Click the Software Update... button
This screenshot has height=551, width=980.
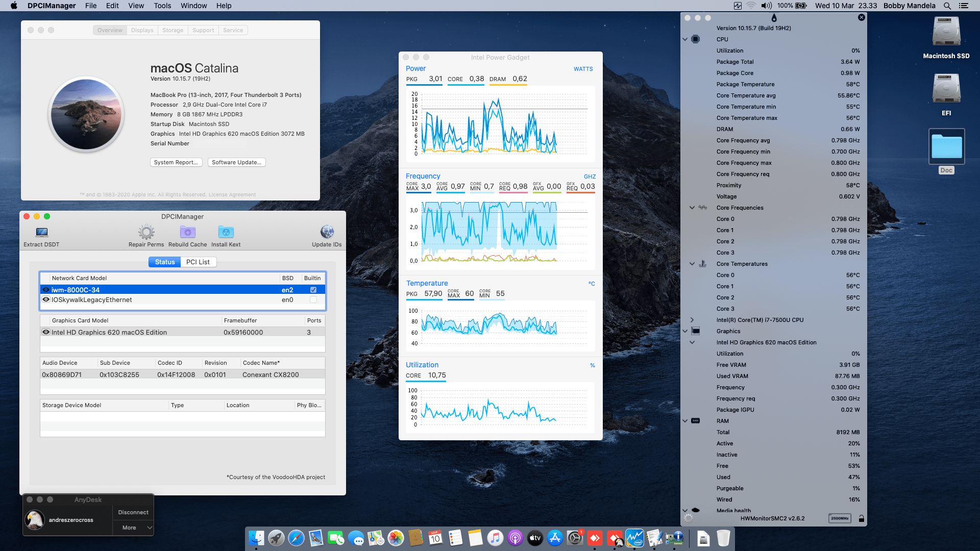click(236, 162)
